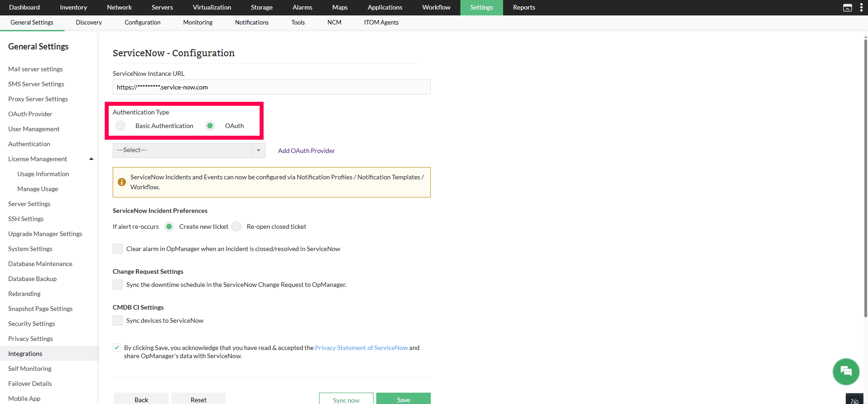The image size is (868, 404).
Task: Click the Add OAuth Provider link
Action: pos(306,151)
